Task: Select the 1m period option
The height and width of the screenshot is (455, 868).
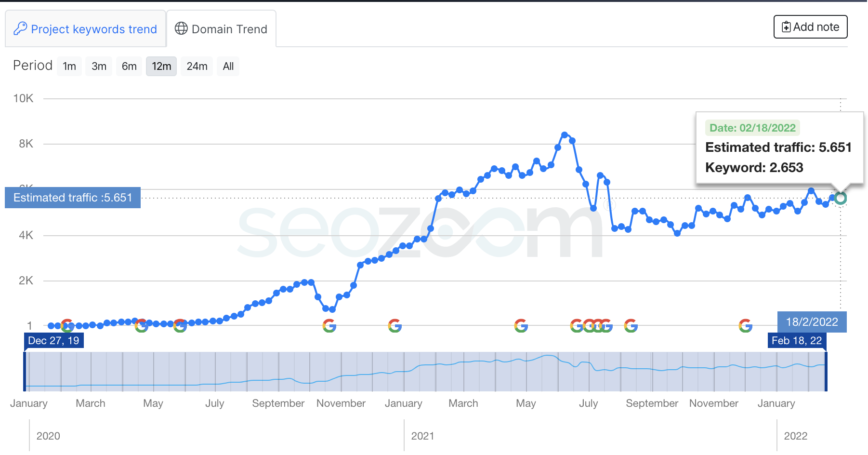Action: pos(69,67)
